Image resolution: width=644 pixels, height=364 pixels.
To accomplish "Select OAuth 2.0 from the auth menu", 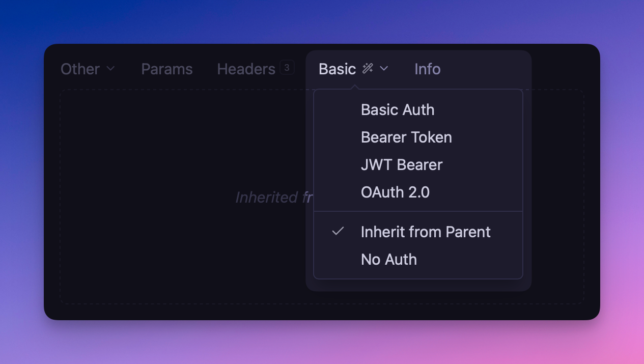I will click(395, 192).
